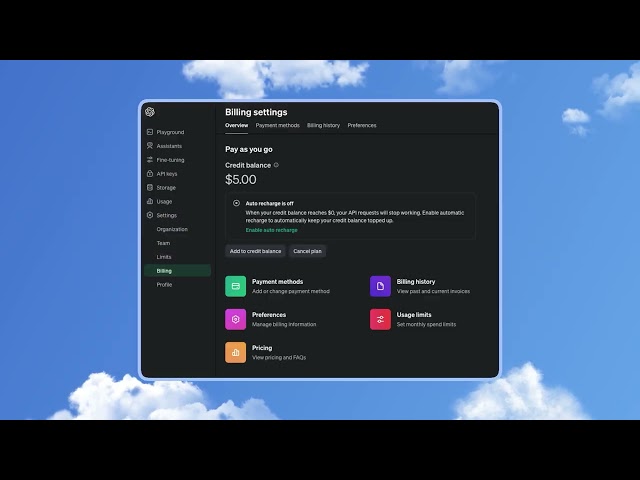Click Enable auto recharge link
The image size is (640, 480).
(271, 230)
